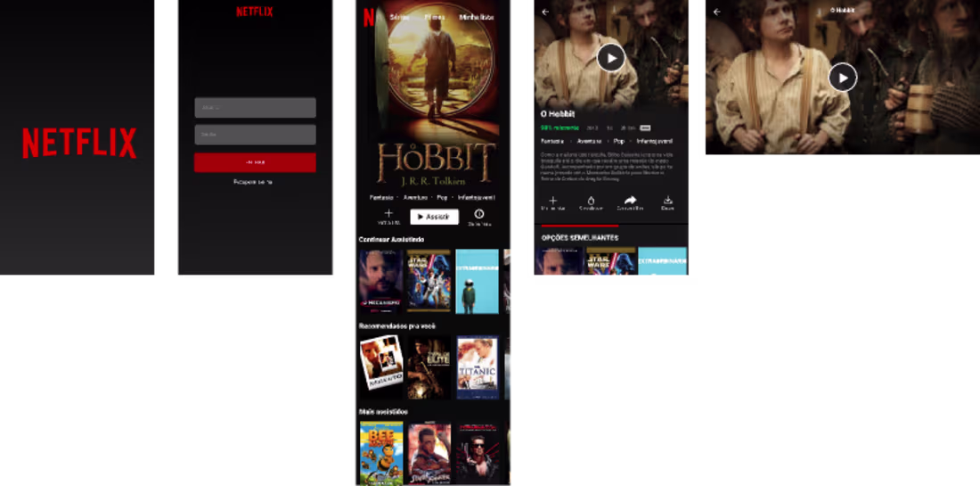Viewport: 980px width, 486px height.
Task: Open Extraordinário poster in Continuar Assistindo
Action: (x=477, y=281)
